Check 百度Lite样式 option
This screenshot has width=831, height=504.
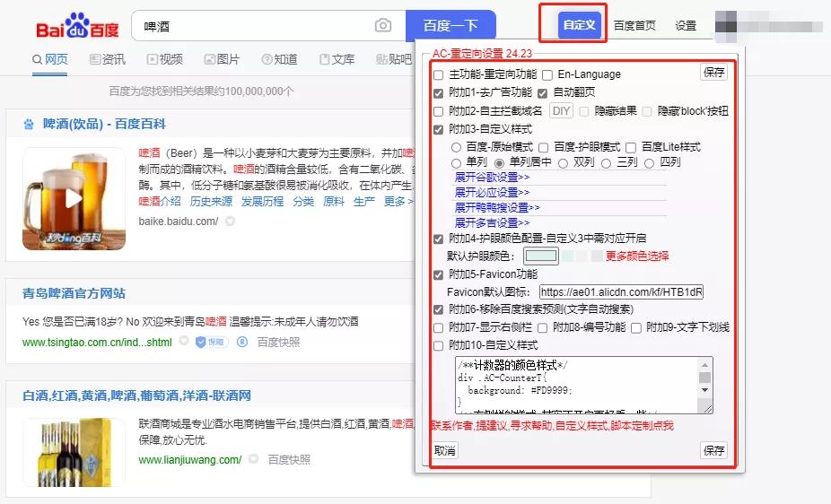coord(631,148)
